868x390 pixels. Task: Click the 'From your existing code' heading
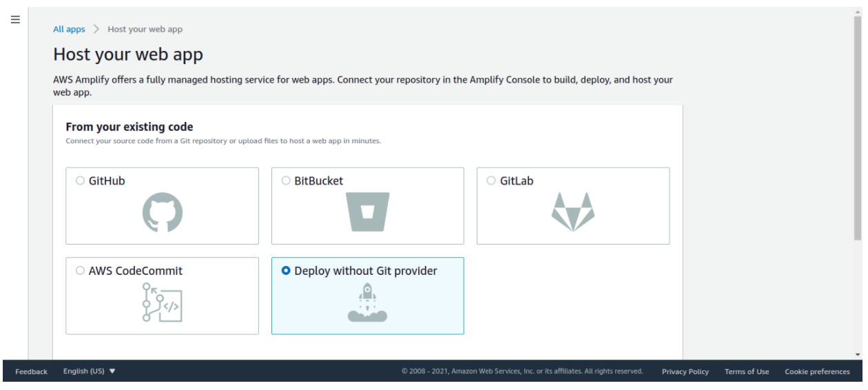point(130,127)
